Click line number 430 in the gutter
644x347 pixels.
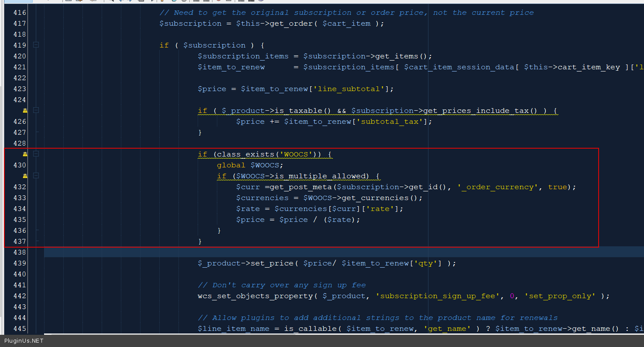point(20,165)
